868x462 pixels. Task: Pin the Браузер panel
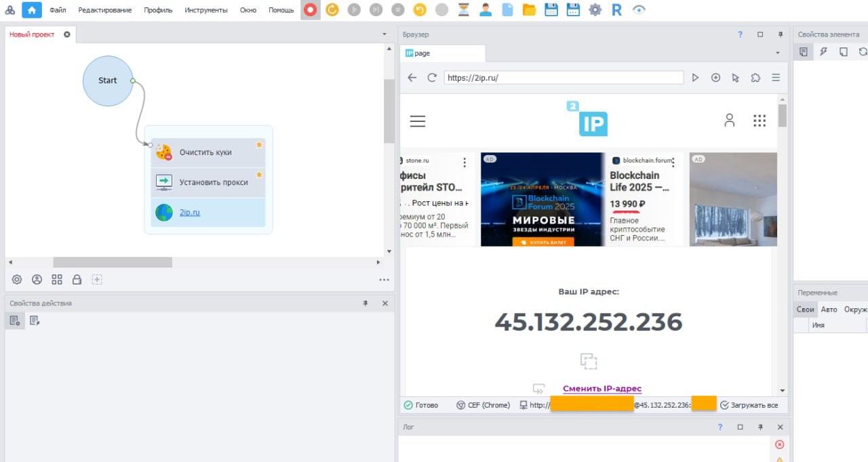coord(781,35)
